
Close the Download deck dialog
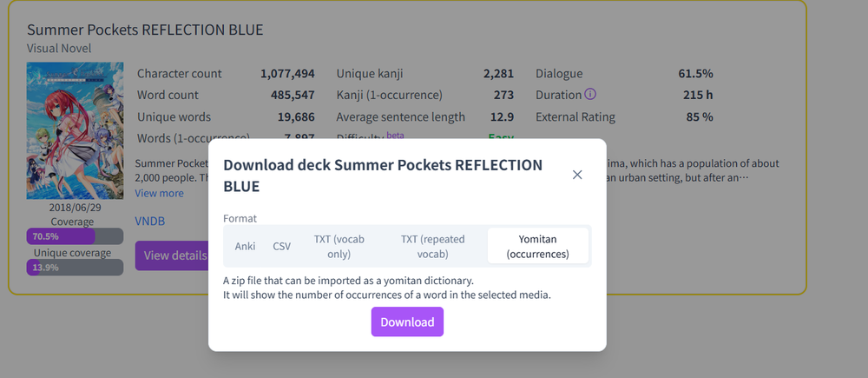point(577,175)
